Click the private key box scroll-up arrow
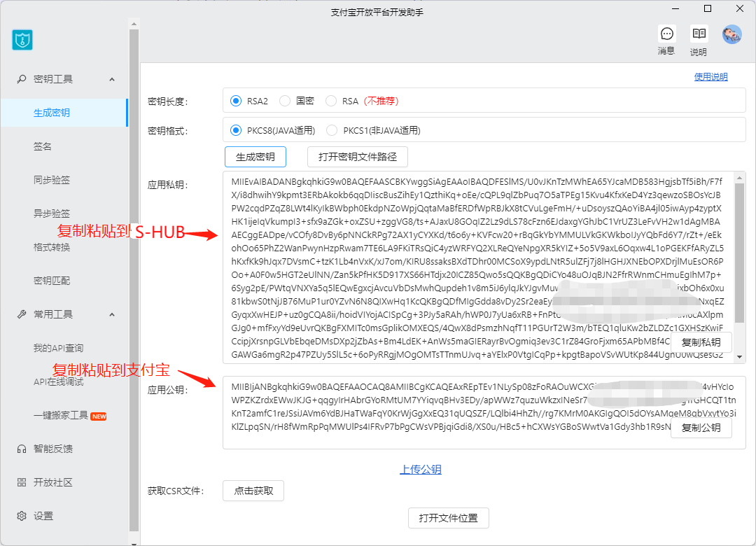 click(739, 178)
